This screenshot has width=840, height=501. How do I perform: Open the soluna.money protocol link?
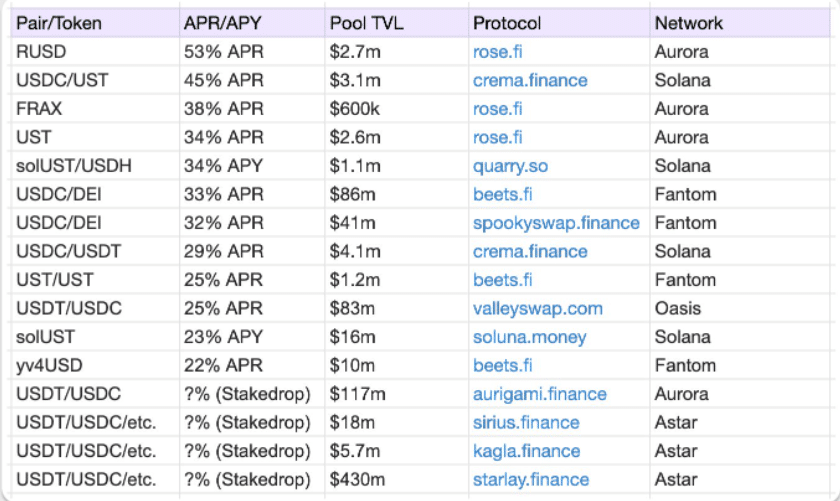coord(529,337)
